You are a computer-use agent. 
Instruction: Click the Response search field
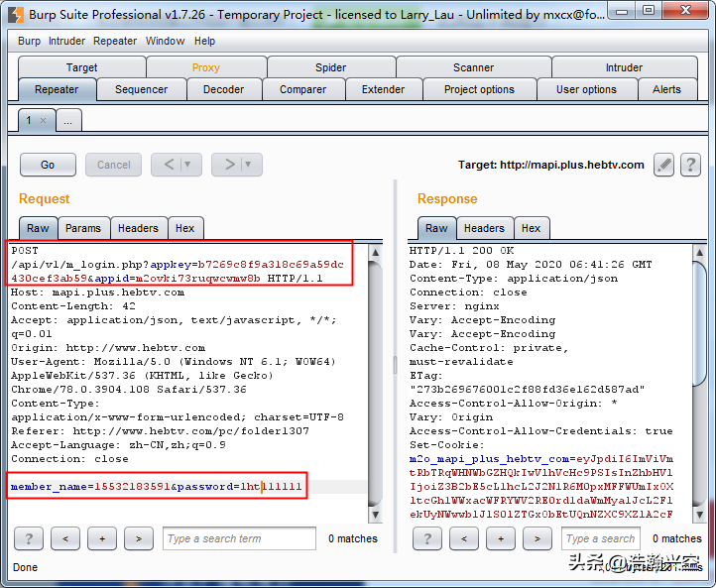(x=601, y=538)
